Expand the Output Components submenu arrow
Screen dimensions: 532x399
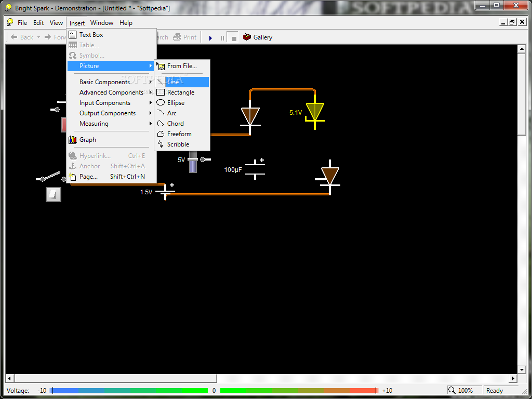coord(150,113)
